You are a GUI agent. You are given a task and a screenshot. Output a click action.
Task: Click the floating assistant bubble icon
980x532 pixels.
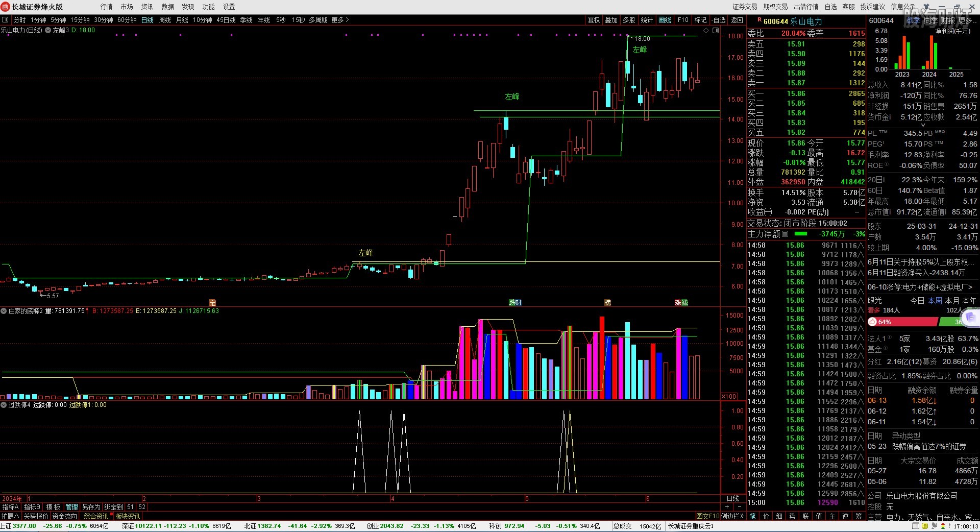coord(971,318)
